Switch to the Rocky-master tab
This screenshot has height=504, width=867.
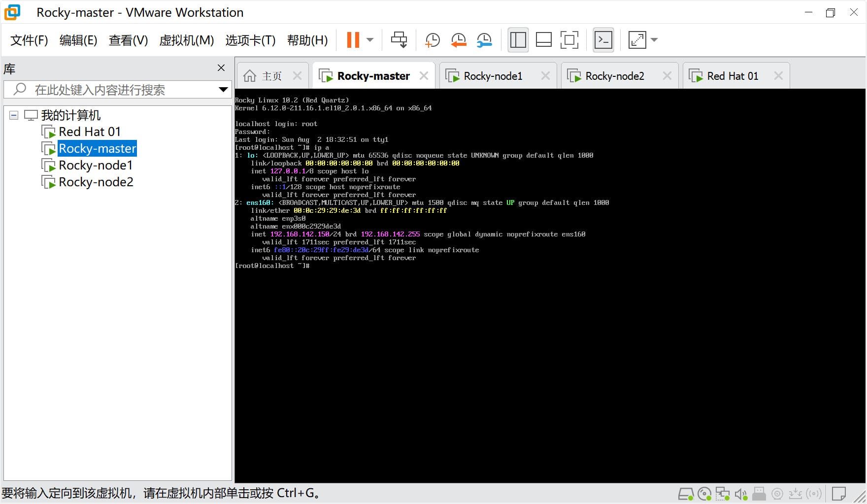coord(373,76)
